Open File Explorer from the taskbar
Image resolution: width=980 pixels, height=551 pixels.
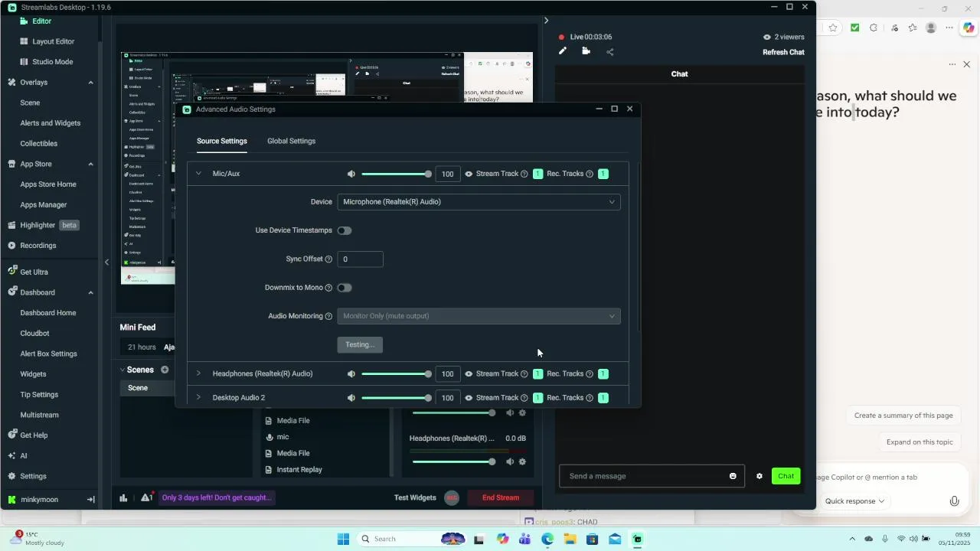coord(570,539)
